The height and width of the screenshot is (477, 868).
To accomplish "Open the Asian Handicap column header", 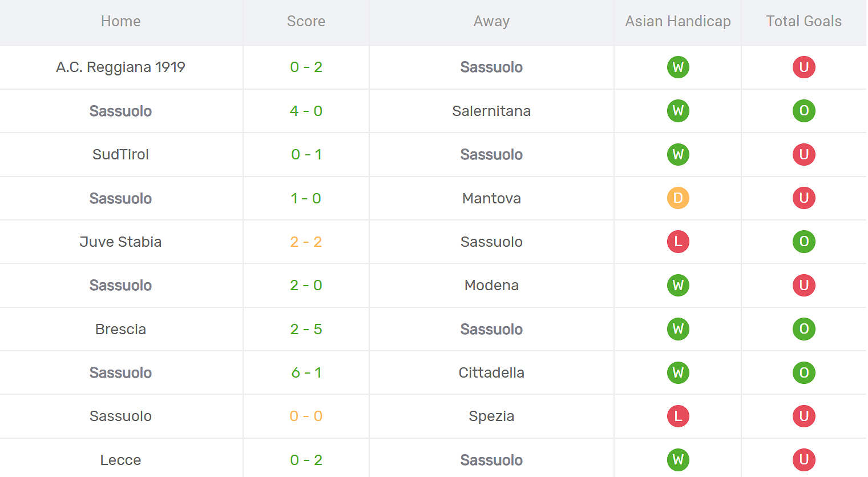I will tap(677, 21).
